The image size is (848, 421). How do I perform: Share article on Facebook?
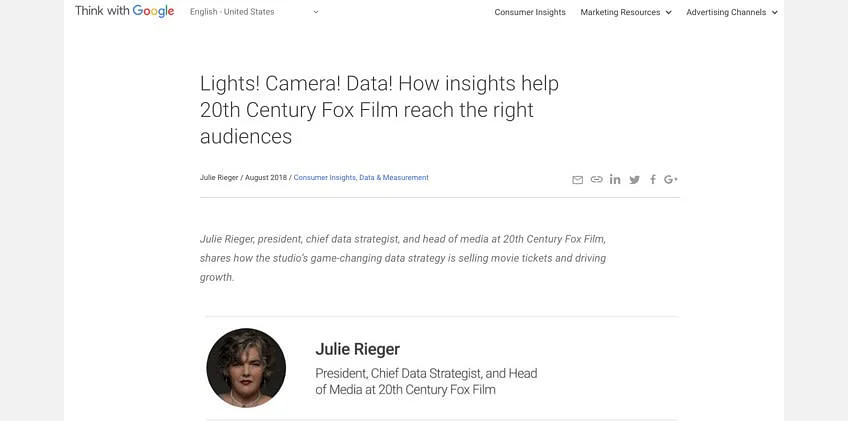click(653, 179)
